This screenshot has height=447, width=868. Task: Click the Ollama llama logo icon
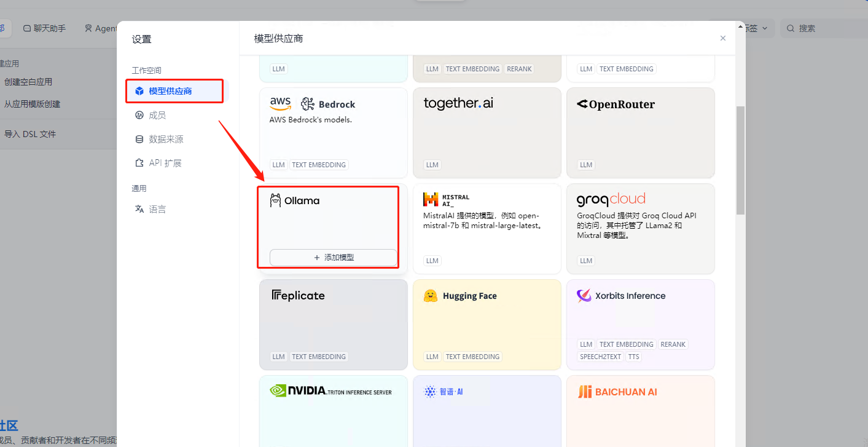tap(276, 200)
